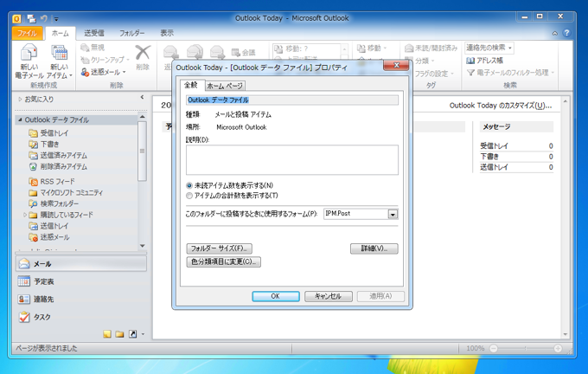The image size is (588, 374).
Task: Open the Contact search dropdown arrow
Action: click(510, 48)
